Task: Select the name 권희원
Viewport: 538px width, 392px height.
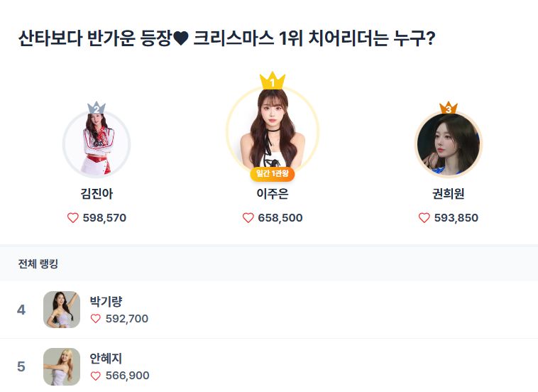Action: pos(448,194)
